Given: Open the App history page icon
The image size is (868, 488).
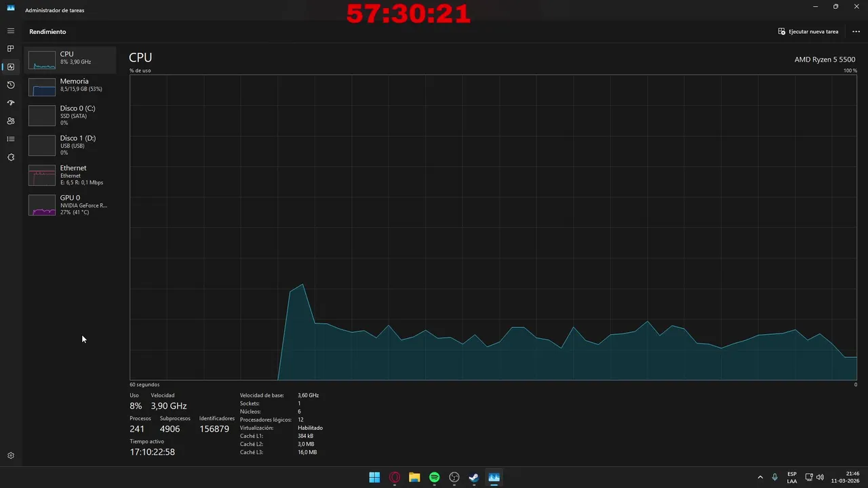Looking at the screenshot, I should [x=11, y=85].
